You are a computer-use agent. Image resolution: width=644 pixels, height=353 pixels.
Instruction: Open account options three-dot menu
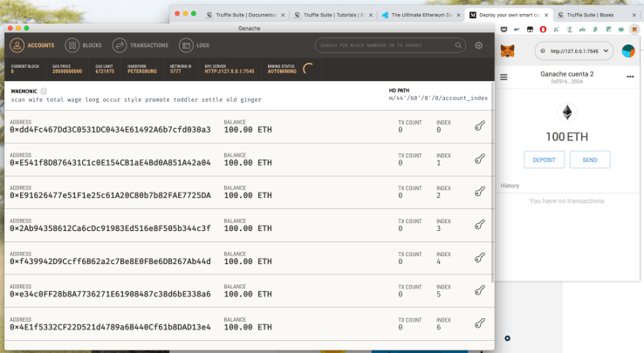click(630, 76)
